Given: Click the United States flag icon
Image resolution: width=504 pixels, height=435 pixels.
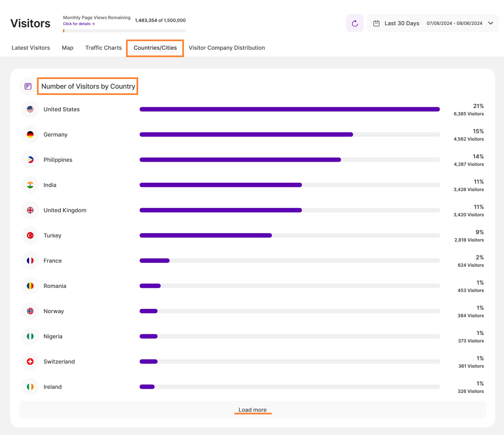Looking at the screenshot, I should click(x=30, y=109).
